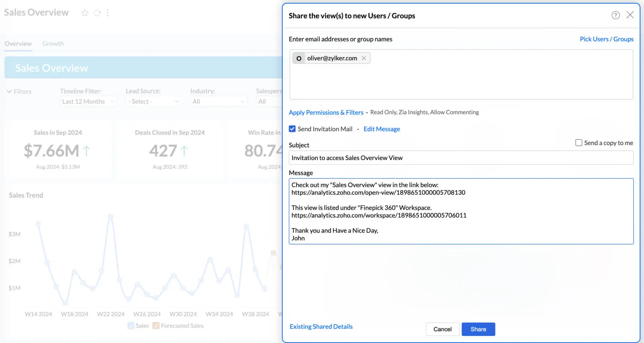Expand the Lead Source Select dropdown
This screenshot has width=644, height=343.
pos(153,101)
